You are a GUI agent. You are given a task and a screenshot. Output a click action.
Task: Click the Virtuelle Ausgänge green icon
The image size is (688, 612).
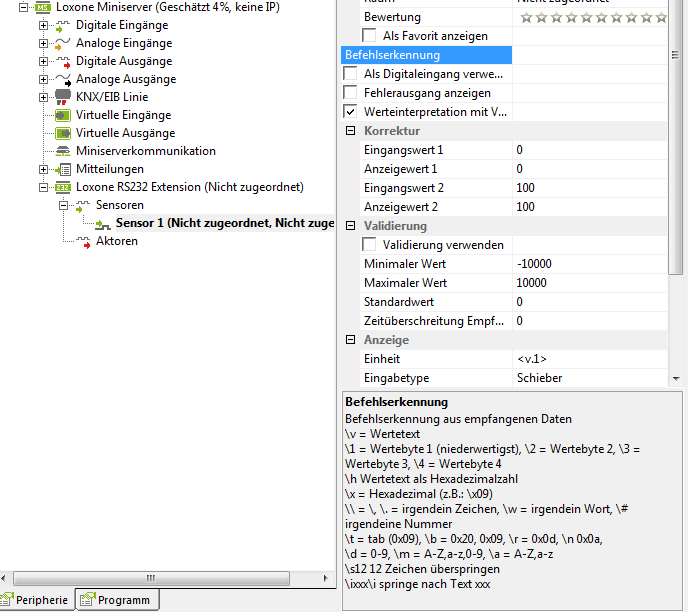tap(63, 133)
